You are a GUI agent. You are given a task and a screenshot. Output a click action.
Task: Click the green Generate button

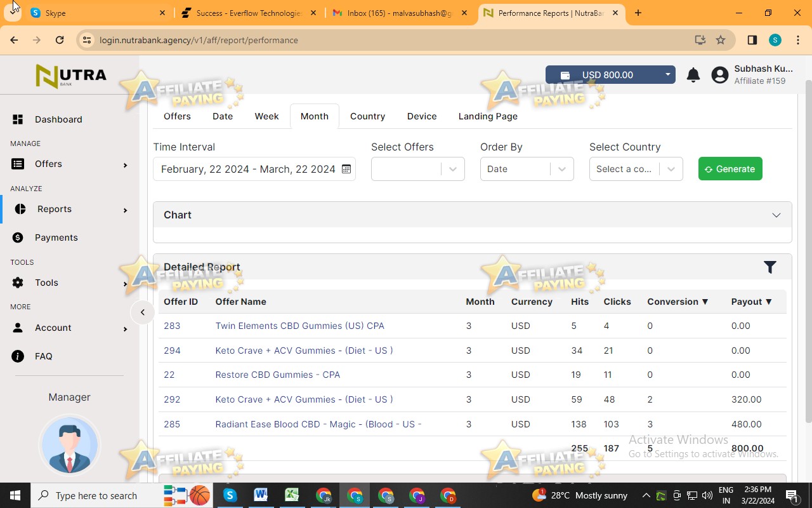(x=730, y=169)
